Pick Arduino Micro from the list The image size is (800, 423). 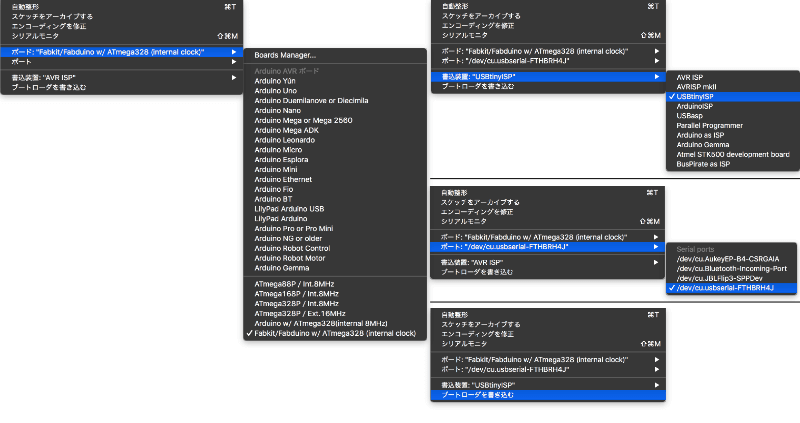coord(335,150)
